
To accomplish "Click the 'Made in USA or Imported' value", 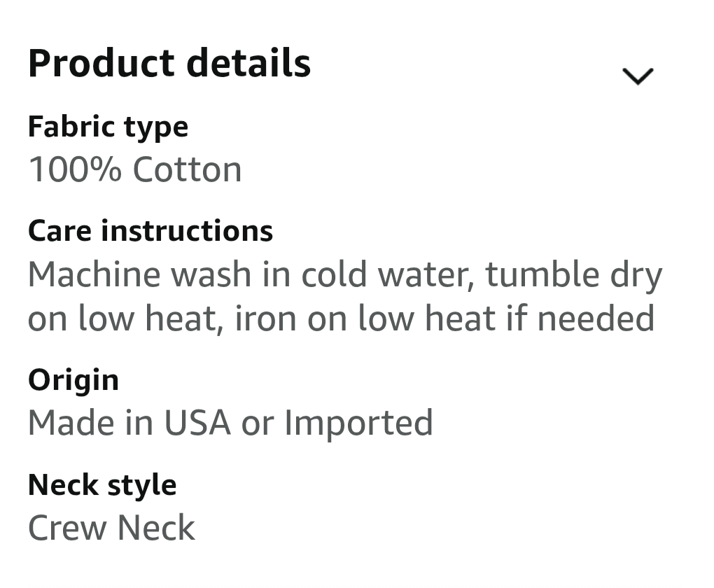I will pos(230,423).
